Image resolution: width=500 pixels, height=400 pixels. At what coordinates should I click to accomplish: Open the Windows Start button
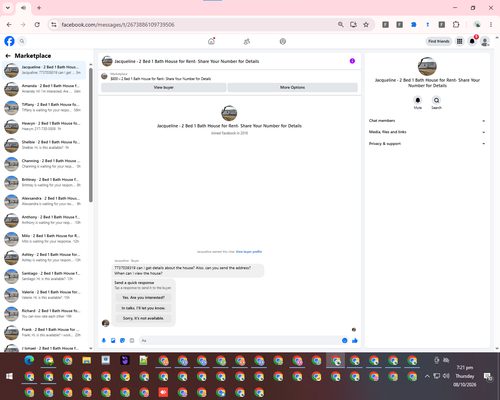tap(10, 376)
